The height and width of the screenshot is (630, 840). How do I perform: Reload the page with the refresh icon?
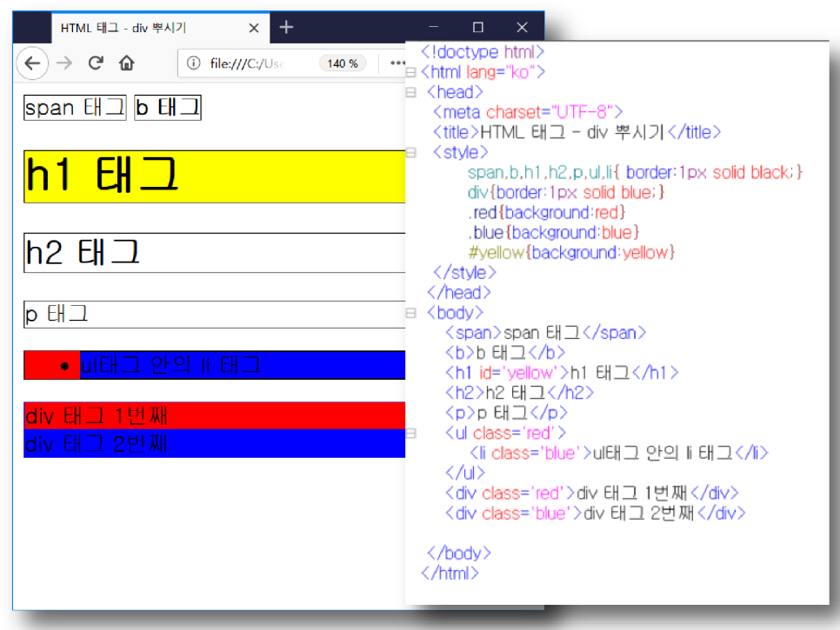96,63
